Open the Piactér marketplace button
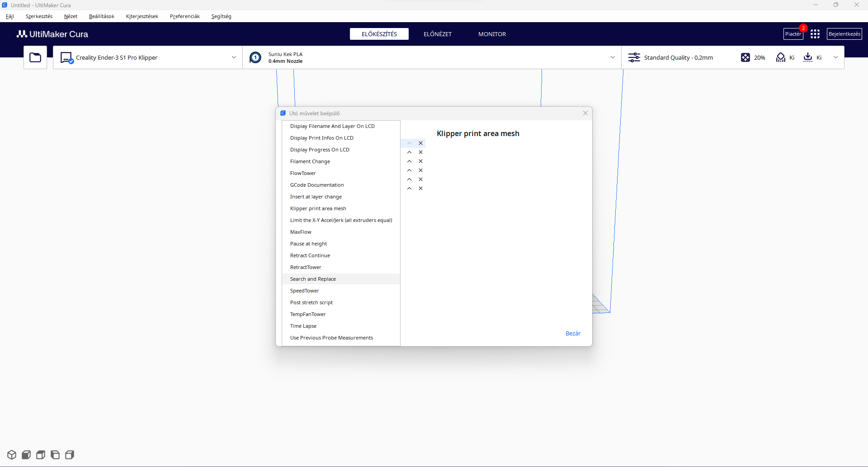 793,34
